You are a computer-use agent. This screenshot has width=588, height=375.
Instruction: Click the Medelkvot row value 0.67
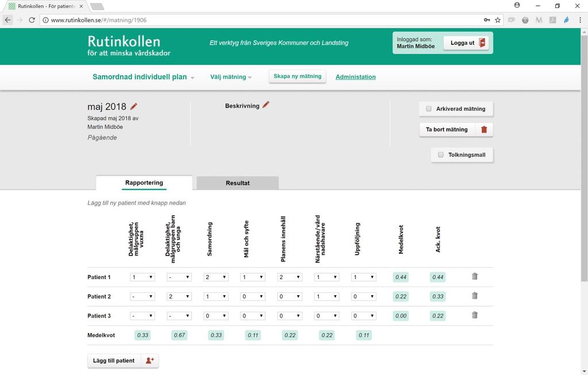pos(179,335)
